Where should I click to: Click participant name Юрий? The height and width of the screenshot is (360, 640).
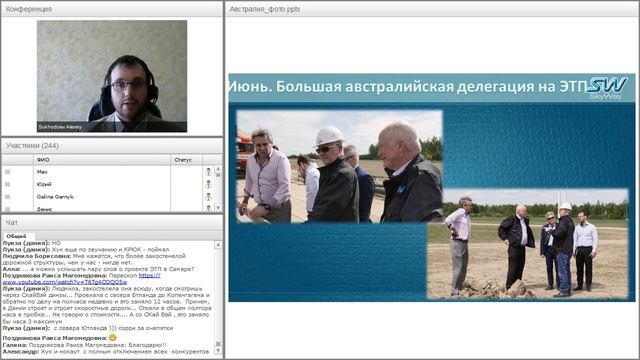click(x=44, y=184)
